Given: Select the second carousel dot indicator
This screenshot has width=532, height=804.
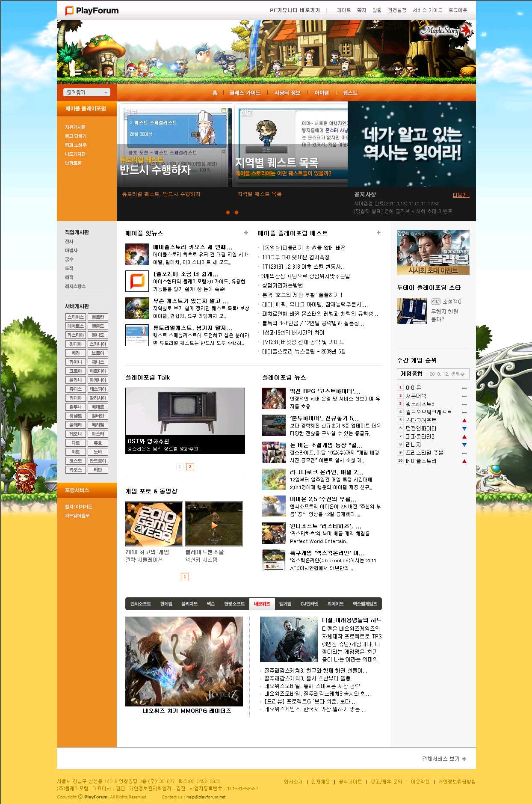Looking at the screenshot, I should [x=236, y=212].
